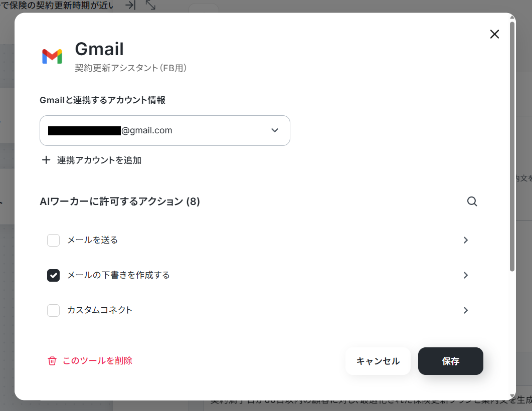Click the expand diagonal arrows icon at top

coord(150,5)
